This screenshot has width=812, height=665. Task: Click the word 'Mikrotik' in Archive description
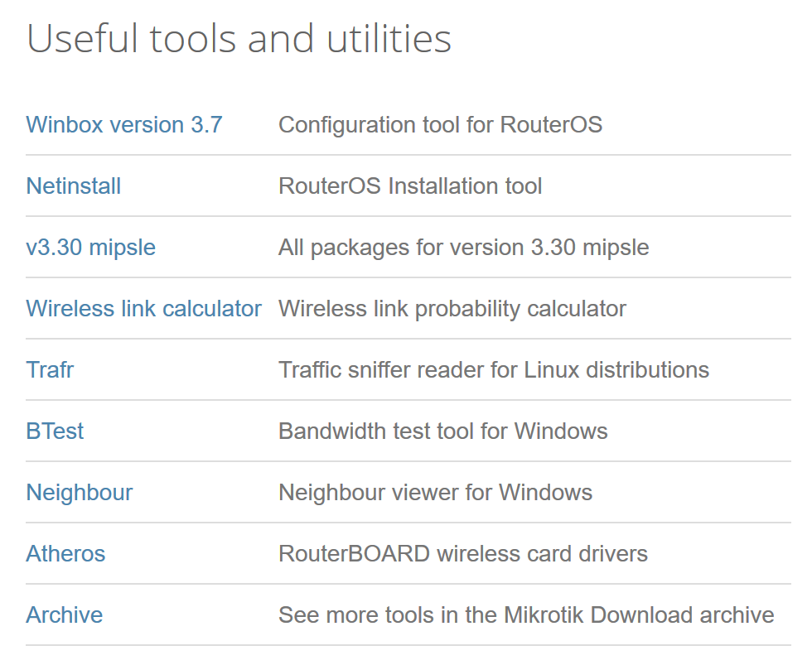pos(544,614)
